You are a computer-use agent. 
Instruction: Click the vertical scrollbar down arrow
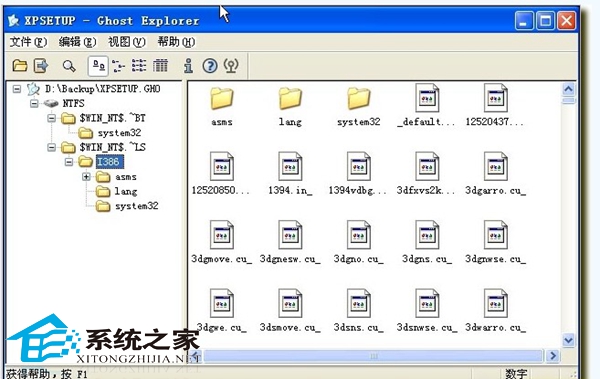click(x=569, y=340)
